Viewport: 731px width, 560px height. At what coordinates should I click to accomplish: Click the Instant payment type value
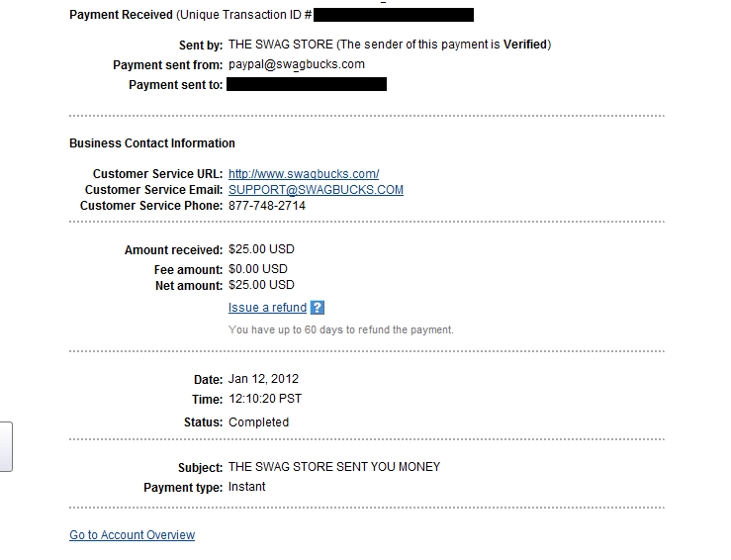click(x=246, y=487)
